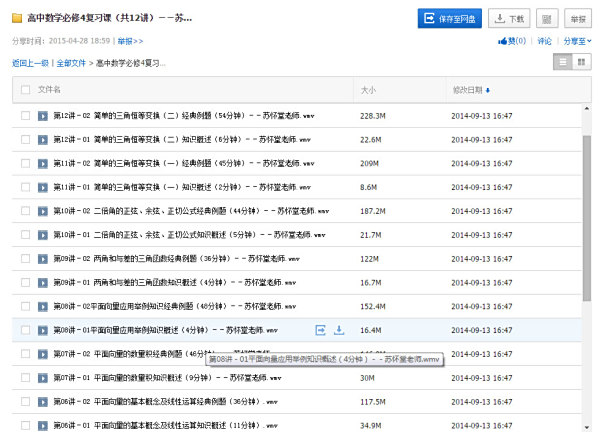Screen dimensions: 600x432
Task: Sort by 文件名 column header
Action: (x=49, y=90)
